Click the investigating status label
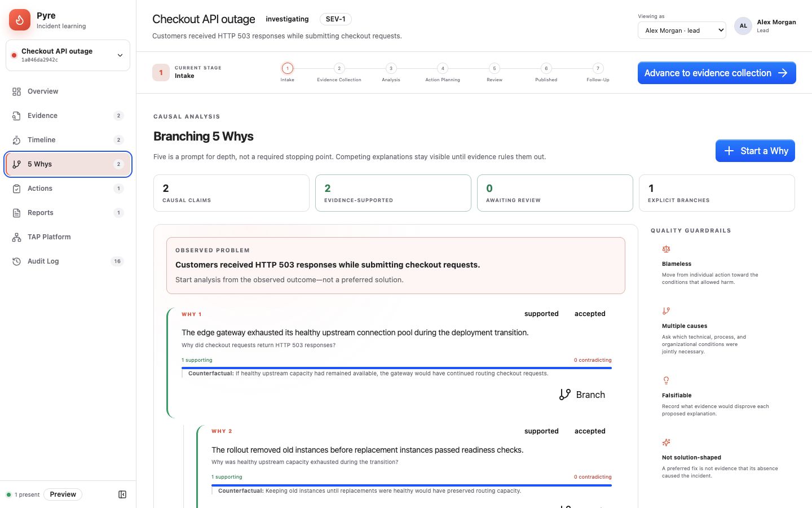The width and height of the screenshot is (812, 508). (287, 19)
